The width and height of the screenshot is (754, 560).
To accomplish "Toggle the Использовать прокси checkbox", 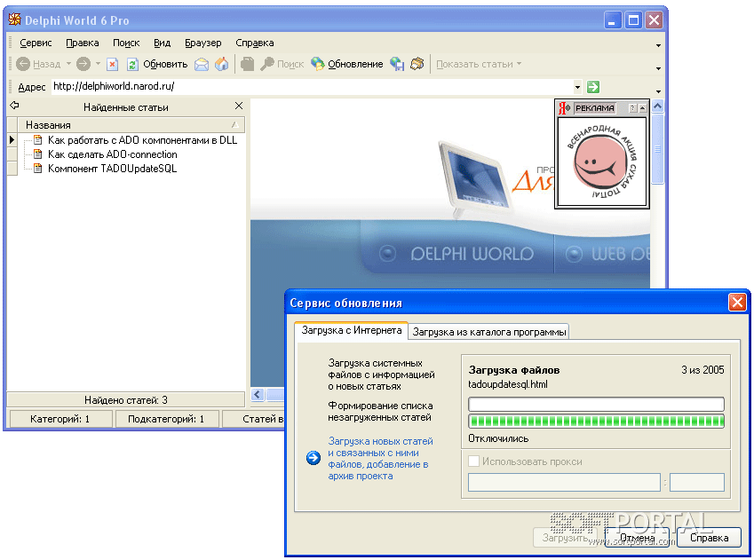I will [x=473, y=461].
